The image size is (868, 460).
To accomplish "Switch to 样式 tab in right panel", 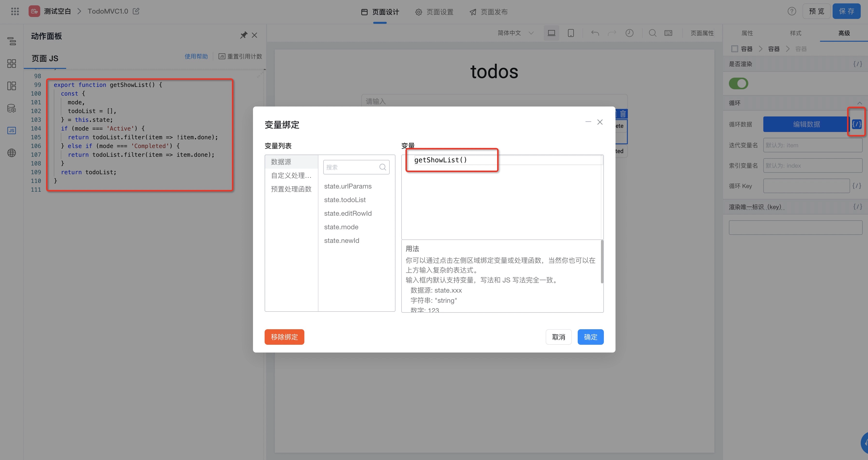I will tap(795, 33).
